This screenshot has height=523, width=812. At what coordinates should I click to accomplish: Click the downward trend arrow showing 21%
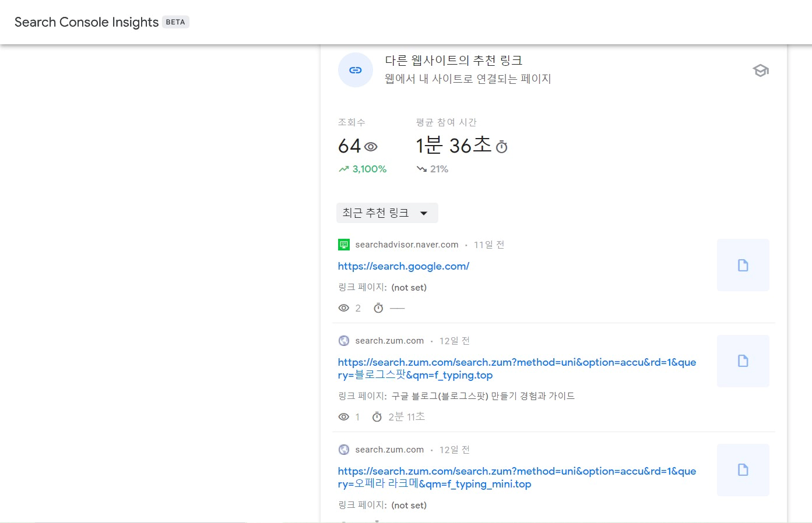pyautogui.click(x=421, y=169)
